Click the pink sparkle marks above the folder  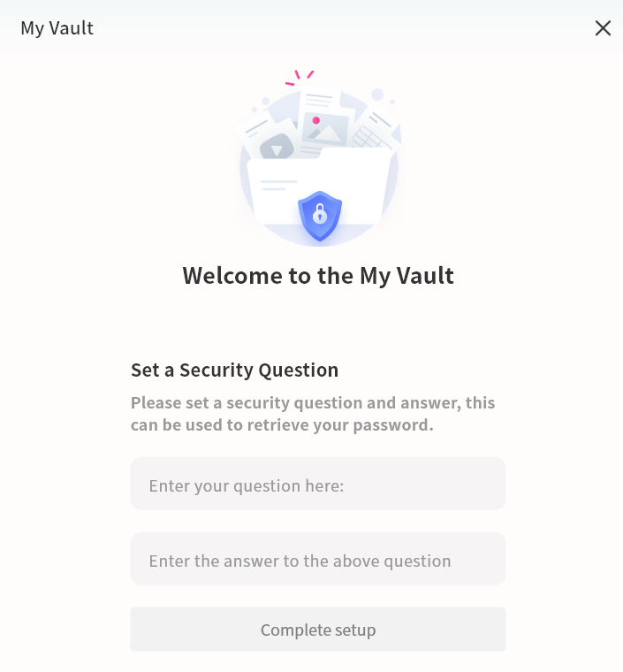[x=300, y=77]
